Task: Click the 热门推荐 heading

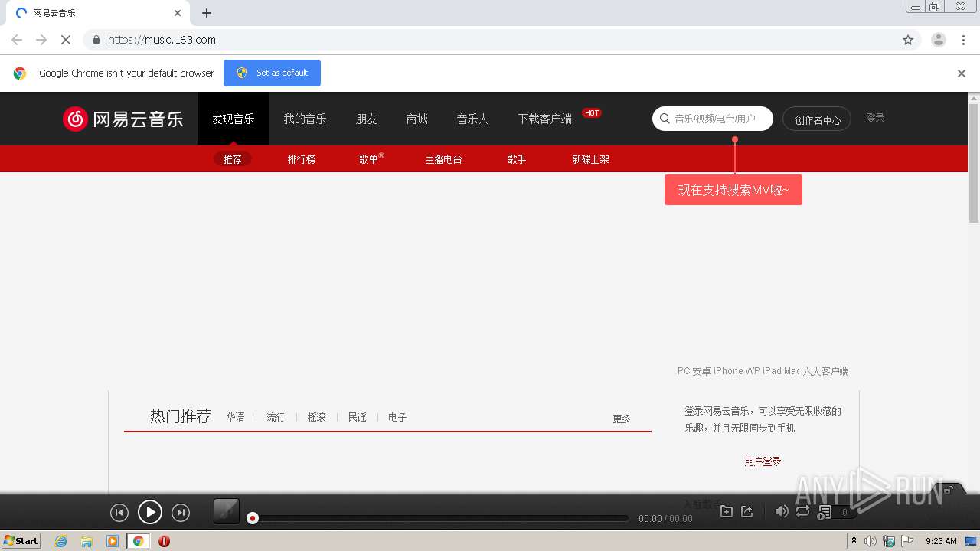Action: coord(181,416)
